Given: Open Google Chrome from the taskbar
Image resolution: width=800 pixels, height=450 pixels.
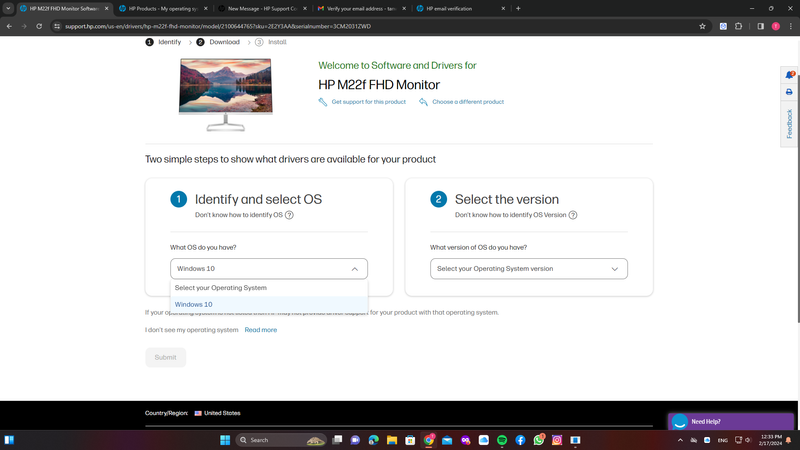Looking at the screenshot, I should pos(429,440).
